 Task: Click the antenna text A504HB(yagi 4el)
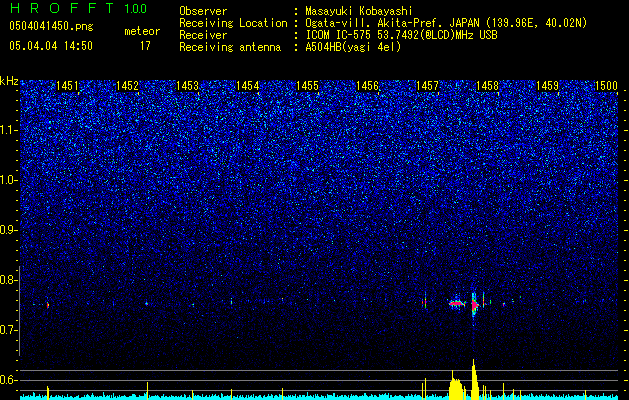[353, 47]
